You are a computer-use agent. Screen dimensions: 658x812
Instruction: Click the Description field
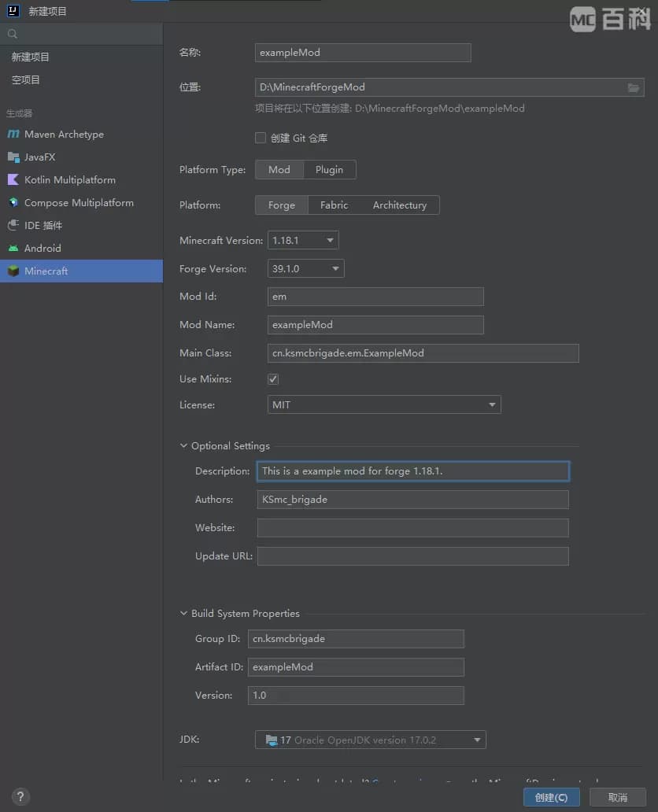pos(413,471)
